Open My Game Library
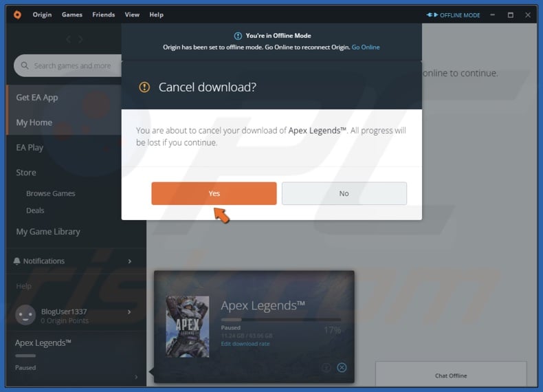 (x=48, y=232)
